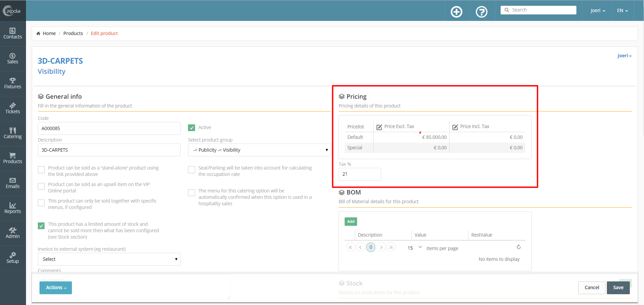Enable sold together with specific menus checkbox

click(x=41, y=203)
